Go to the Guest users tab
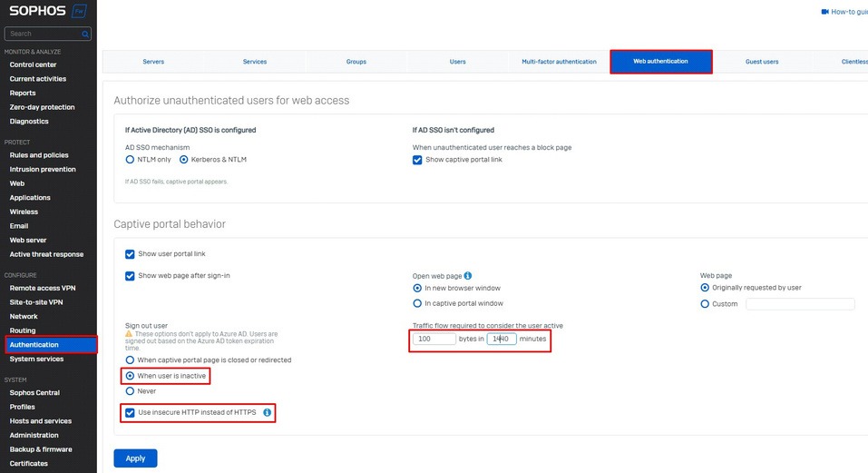 pos(762,62)
